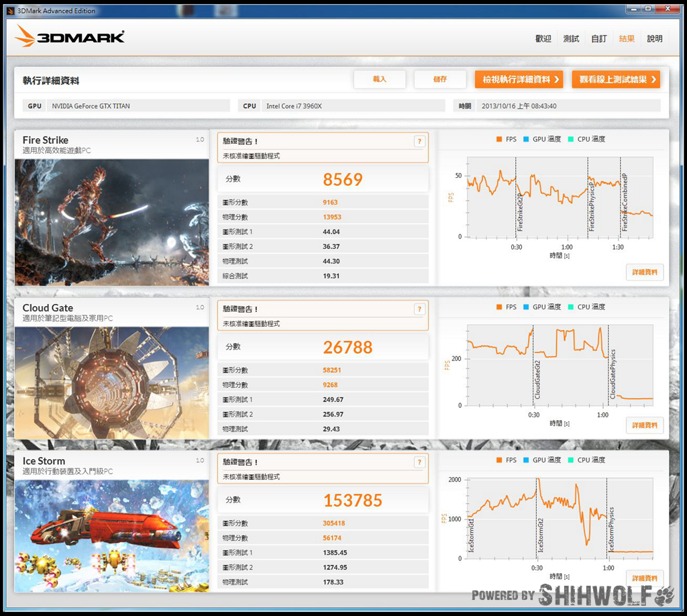Click the CloudGatePhysics marker in chart

coord(613,374)
